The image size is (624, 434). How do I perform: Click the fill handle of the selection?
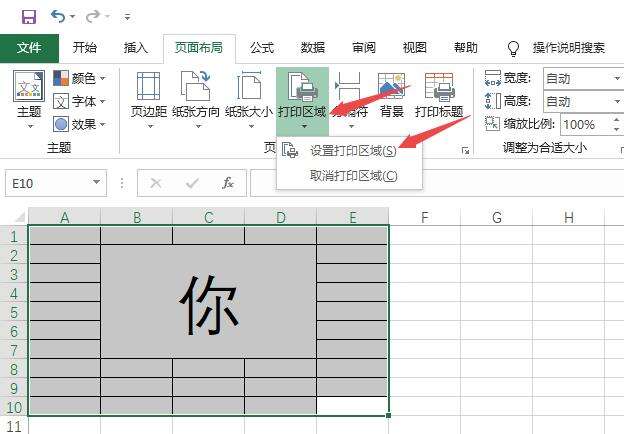point(388,416)
